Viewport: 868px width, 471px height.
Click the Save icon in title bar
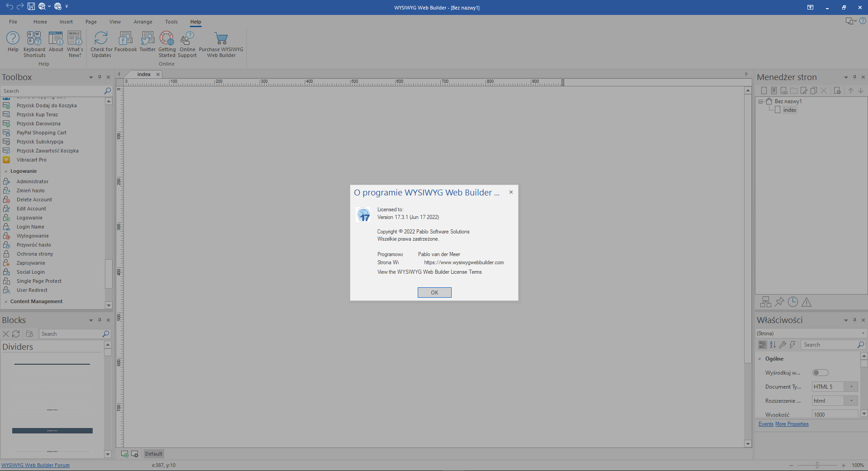(x=31, y=6)
